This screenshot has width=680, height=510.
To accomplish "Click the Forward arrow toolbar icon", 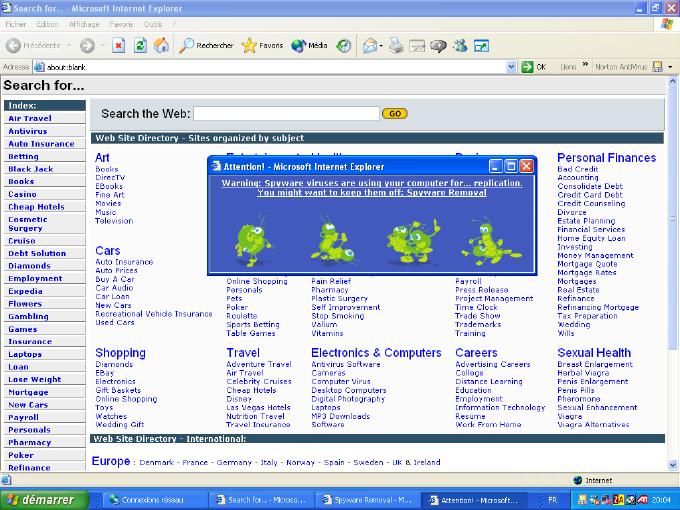I will [87, 45].
